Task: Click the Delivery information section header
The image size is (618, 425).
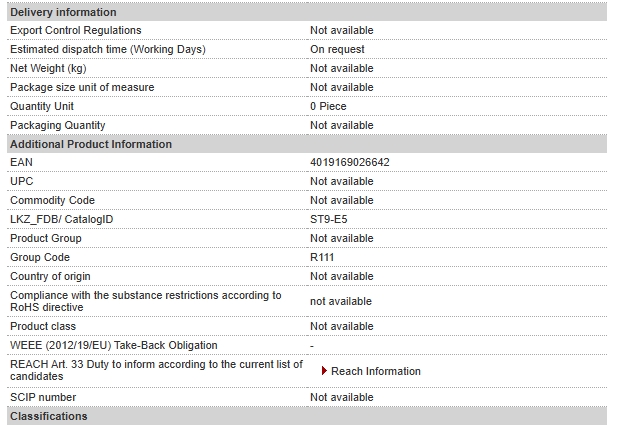Action: tap(307, 12)
